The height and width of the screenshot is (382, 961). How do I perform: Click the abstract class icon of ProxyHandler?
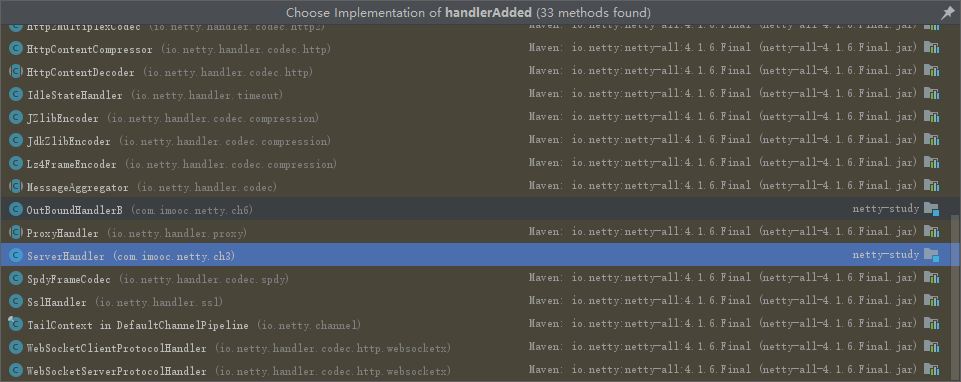pos(16,233)
